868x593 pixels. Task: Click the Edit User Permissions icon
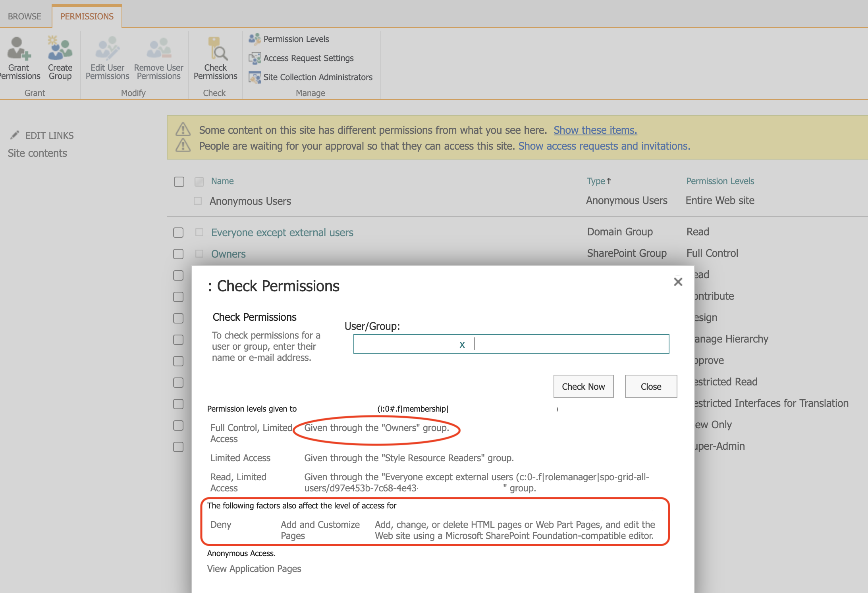click(107, 48)
